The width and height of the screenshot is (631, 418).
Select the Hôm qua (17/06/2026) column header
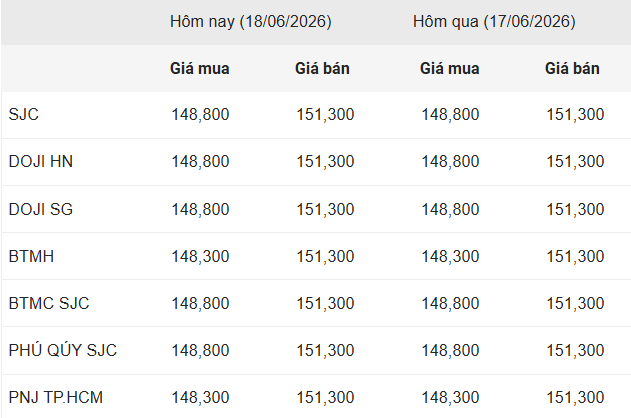(x=494, y=22)
